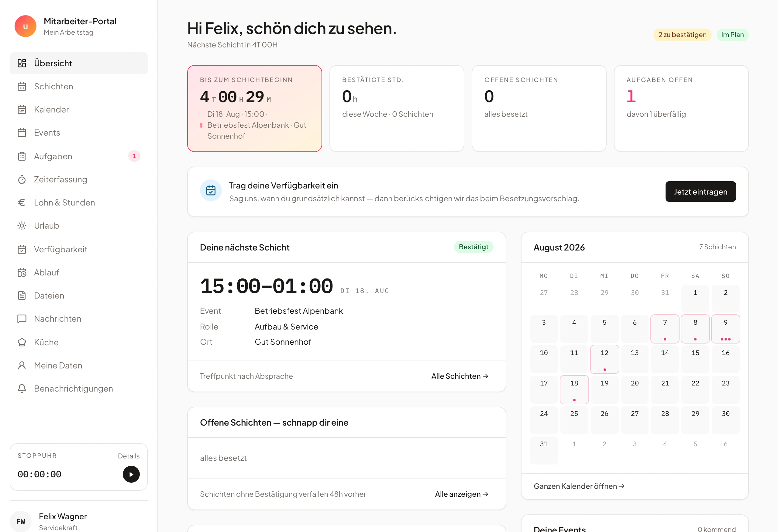
Task: Click the chef hat icon for Küche
Action: tap(22, 343)
